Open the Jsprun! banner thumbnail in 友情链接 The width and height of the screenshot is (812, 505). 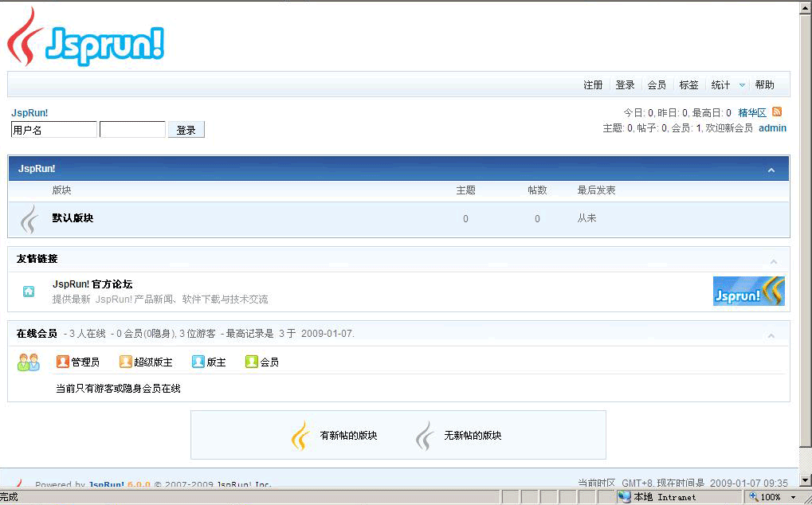coord(749,292)
